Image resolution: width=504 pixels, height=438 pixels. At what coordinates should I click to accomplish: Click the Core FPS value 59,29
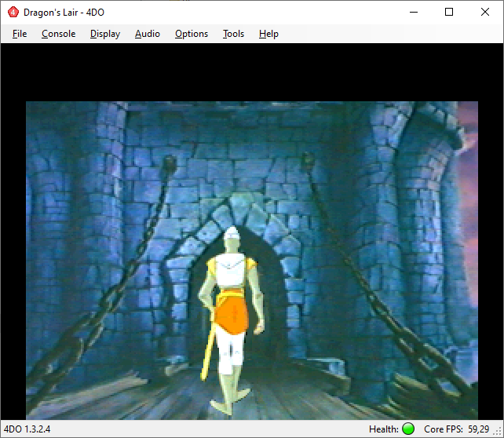(478, 429)
